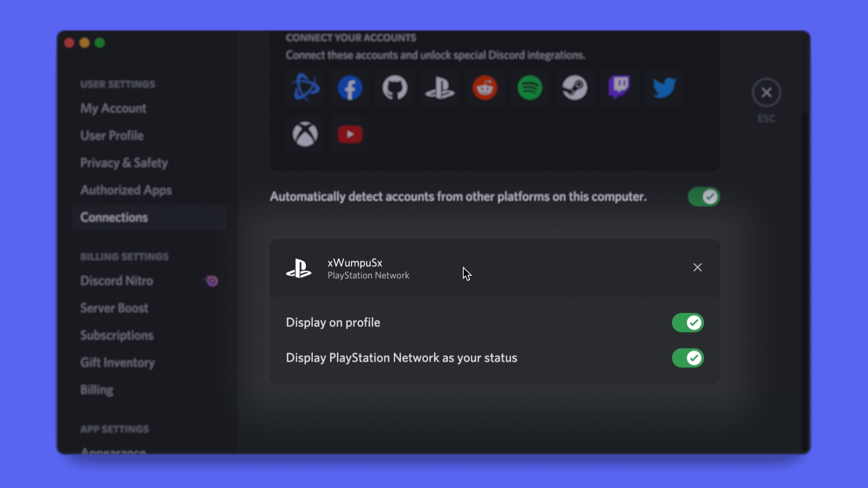This screenshot has height=488, width=868.
Task: Navigate to Discord Nitro billing
Action: [x=117, y=281]
